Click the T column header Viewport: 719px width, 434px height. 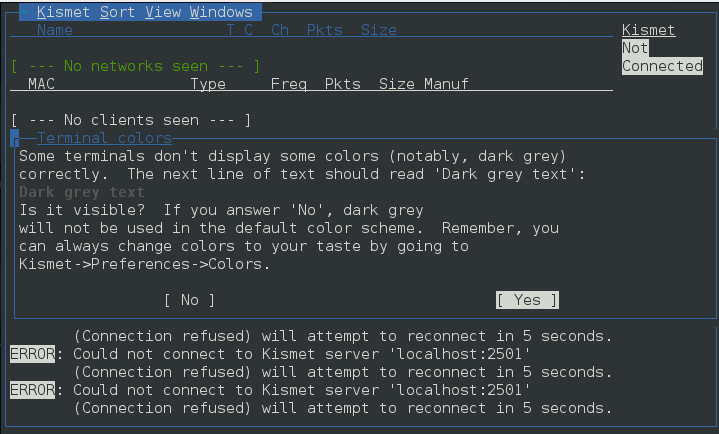point(230,30)
